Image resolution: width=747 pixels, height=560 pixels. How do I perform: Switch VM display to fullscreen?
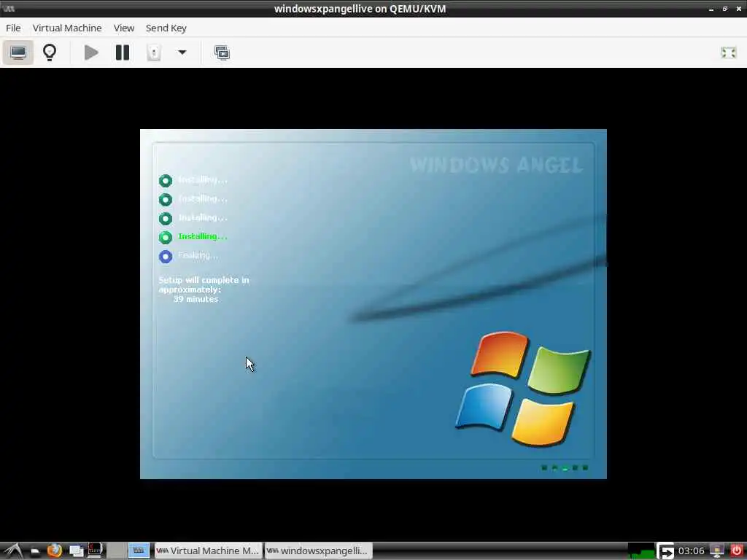pos(729,52)
